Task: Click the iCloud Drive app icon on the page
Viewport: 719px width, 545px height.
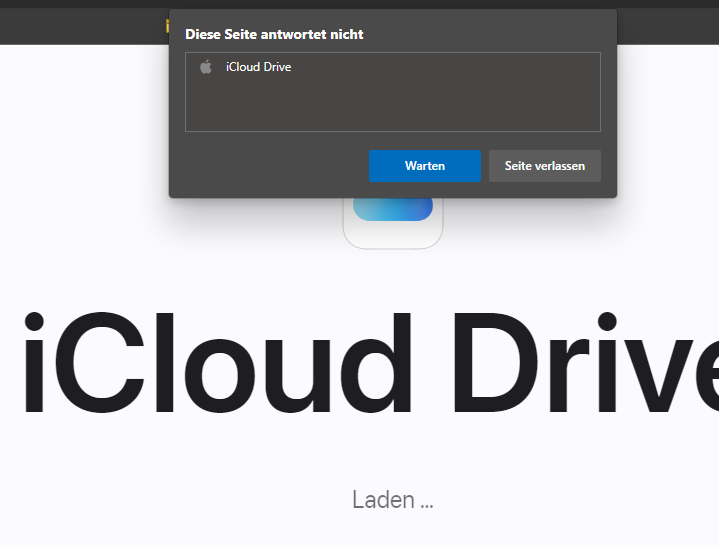Action: click(x=393, y=223)
